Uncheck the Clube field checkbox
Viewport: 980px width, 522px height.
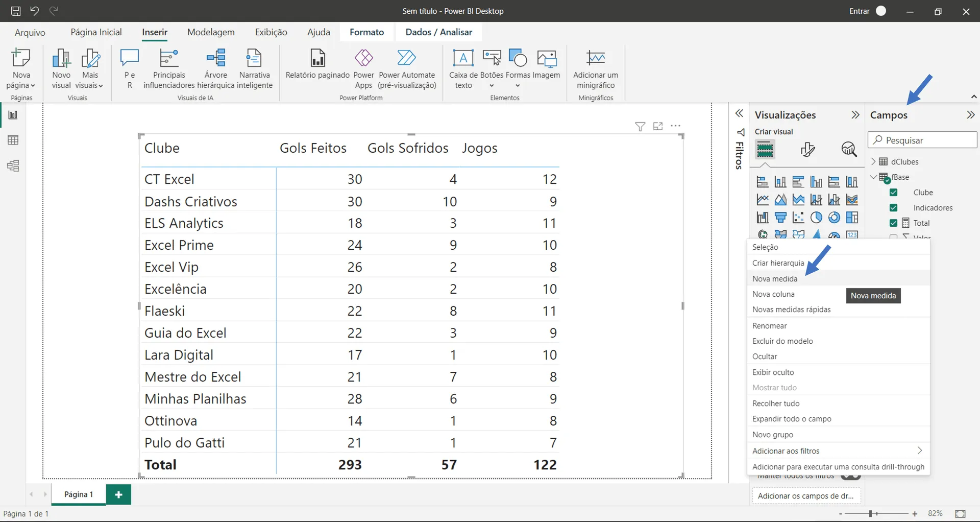pyautogui.click(x=893, y=193)
